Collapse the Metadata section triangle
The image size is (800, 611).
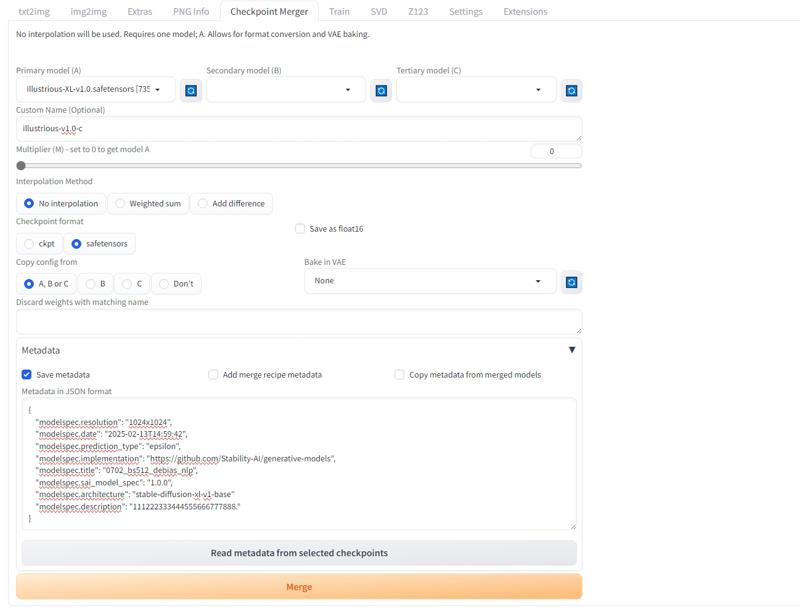point(572,350)
